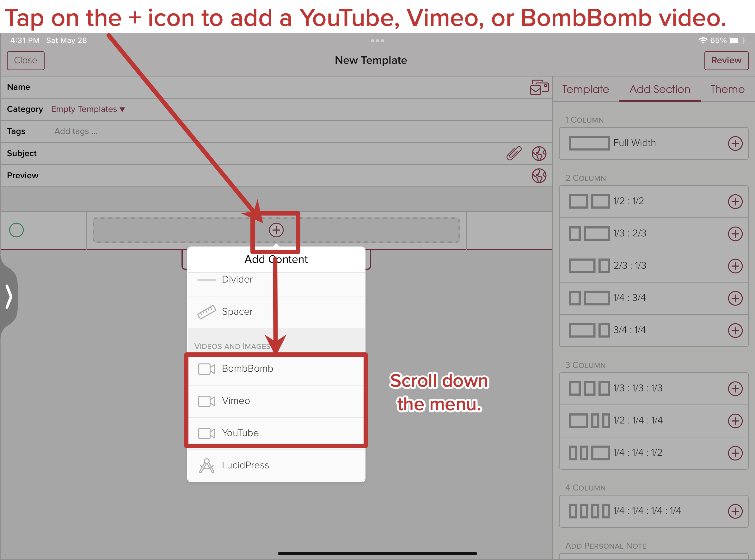Click the paperclip attachment icon in the Subject row
This screenshot has height=560, width=755.
(x=514, y=153)
